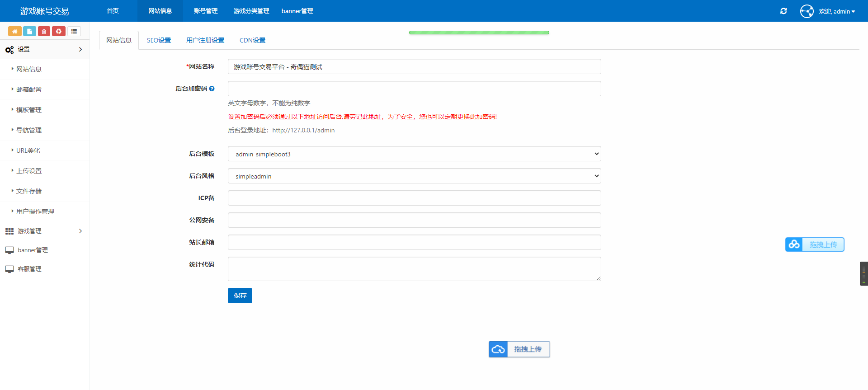This screenshot has width=868, height=390.
Task: Focus the 公网安备 input field
Action: point(415,220)
